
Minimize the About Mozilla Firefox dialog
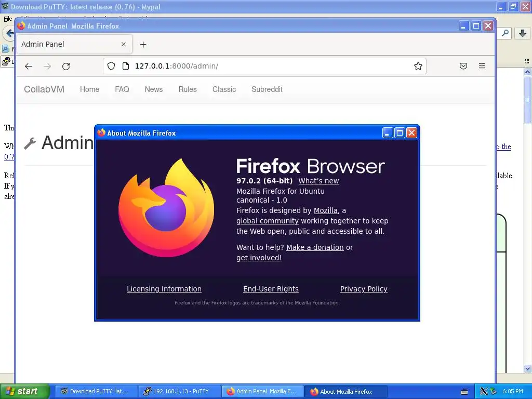click(x=388, y=132)
